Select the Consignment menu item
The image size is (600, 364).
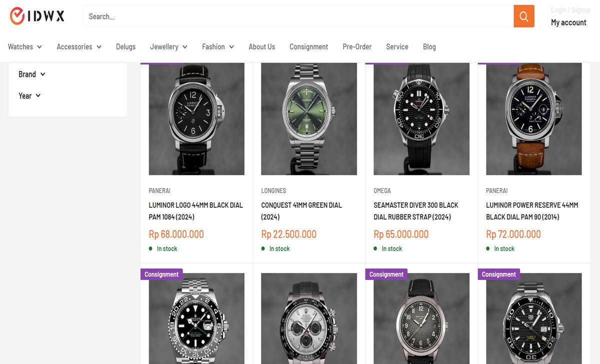[x=308, y=46]
